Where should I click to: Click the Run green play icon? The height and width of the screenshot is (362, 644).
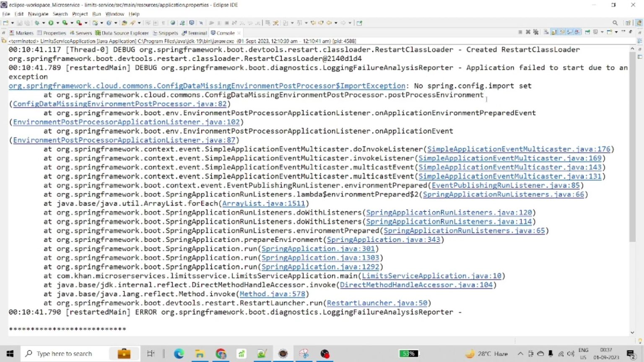pyautogui.click(x=51, y=23)
